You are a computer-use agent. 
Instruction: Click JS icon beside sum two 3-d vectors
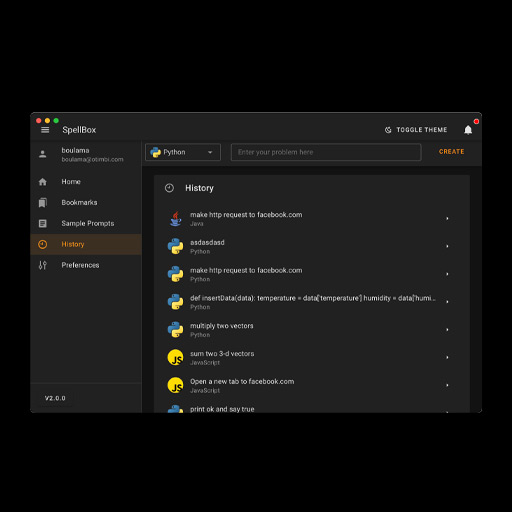pyautogui.click(x=175, y=357)
